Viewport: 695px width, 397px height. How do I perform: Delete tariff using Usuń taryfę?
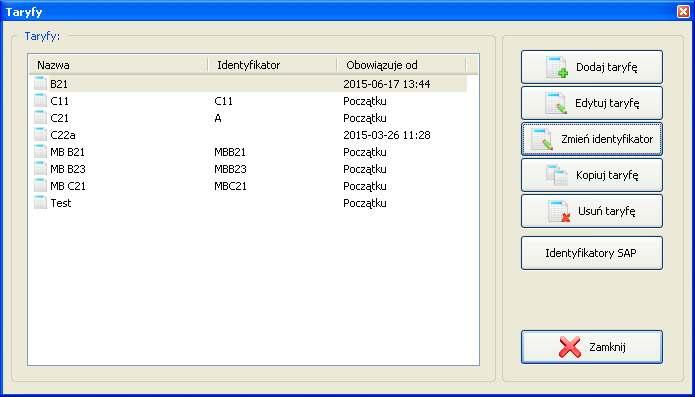pyautogui.click(x=592, y=211)
